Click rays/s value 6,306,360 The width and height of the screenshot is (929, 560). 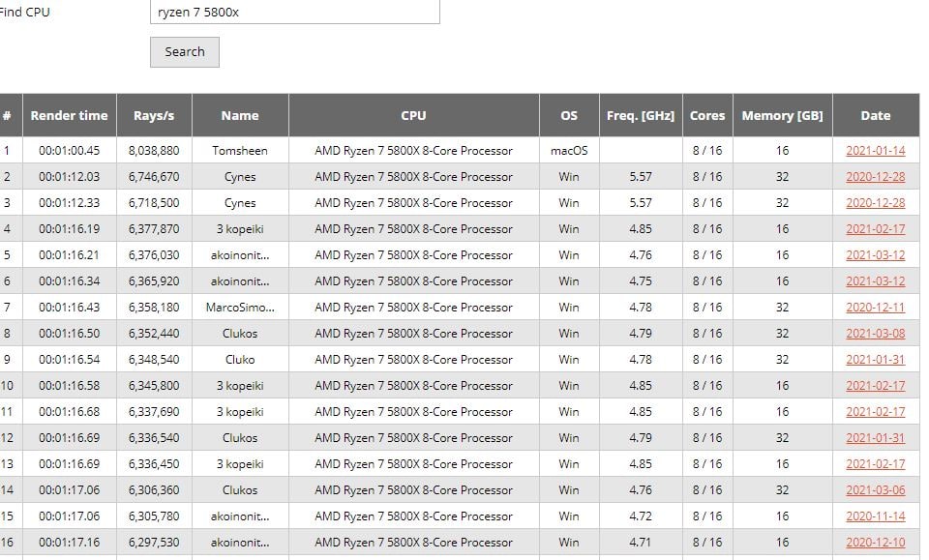[154, 489]
